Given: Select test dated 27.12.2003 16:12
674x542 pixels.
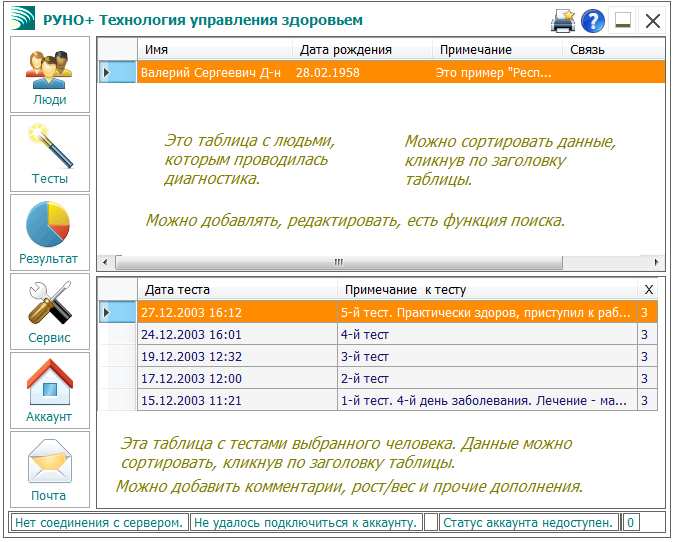Looking at the screenshot, I should pyautogui.click(x=238, y=312).
